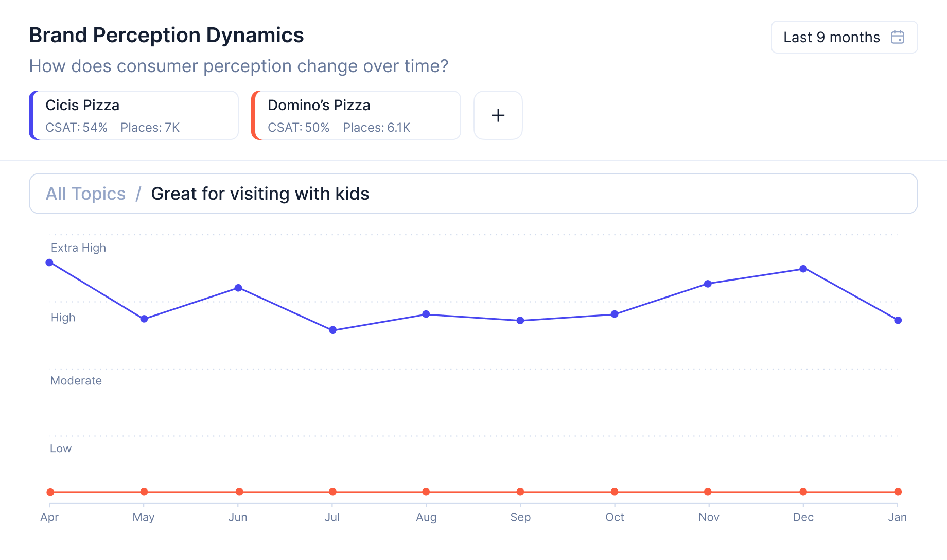
Task: Click 'CSAT: 54%' on Cicis card
Action: pos(76,128)
